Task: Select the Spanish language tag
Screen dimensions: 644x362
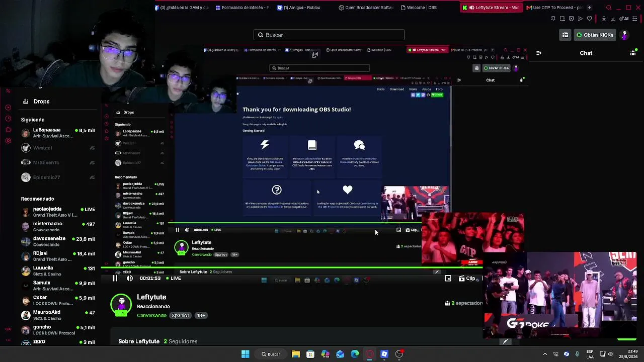Action: click(x=180, y=316)
